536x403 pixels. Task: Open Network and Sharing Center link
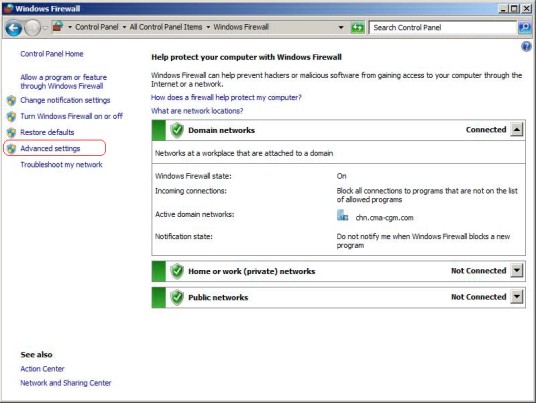click(66, 383)
